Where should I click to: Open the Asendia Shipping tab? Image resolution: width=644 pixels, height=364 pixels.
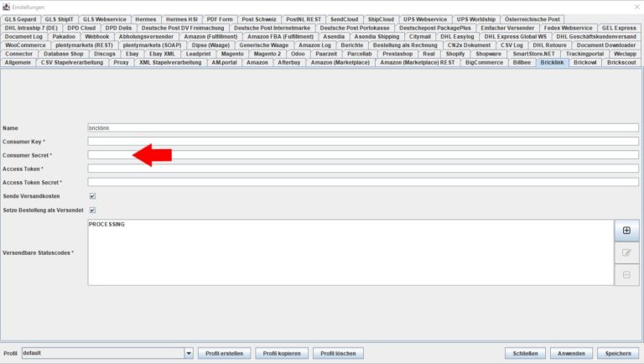point(377,37)
